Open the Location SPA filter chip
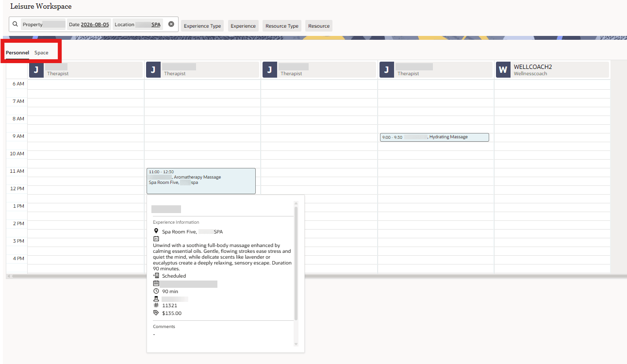 138,24
